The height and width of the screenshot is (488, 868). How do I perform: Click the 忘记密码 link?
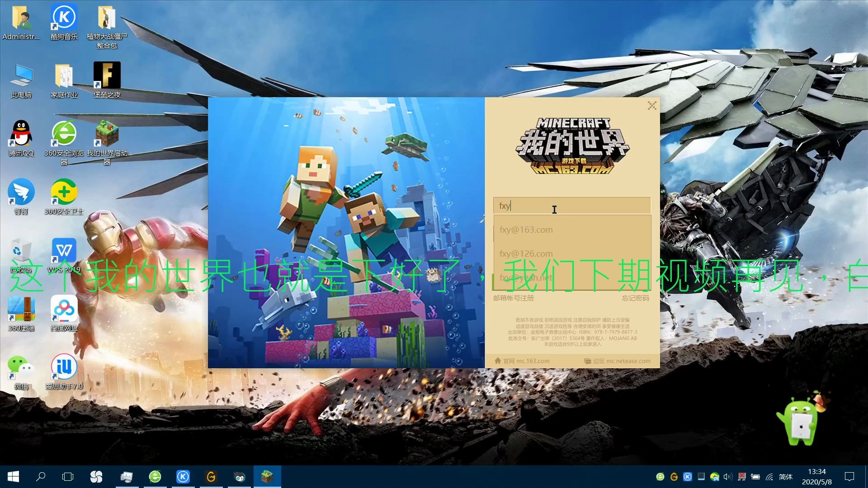tap(635, 298)
